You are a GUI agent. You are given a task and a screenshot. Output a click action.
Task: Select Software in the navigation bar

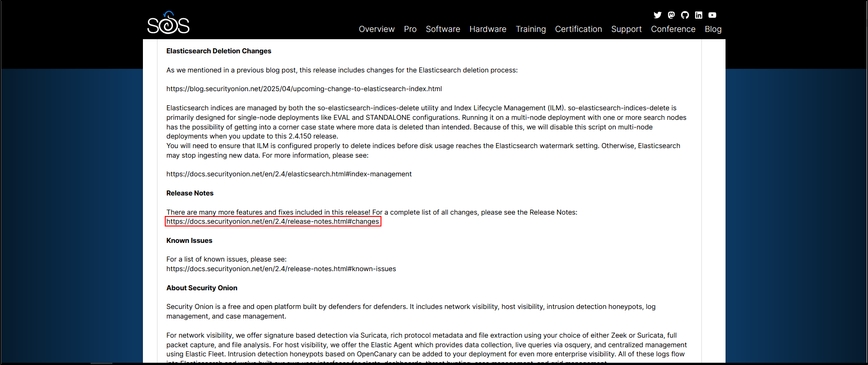tap(442, 29)
